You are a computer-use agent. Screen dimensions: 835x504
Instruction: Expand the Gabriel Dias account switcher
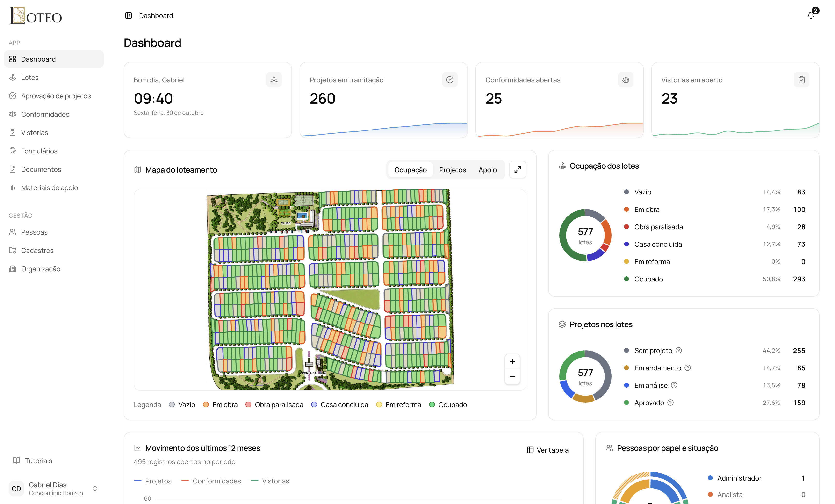95,488
